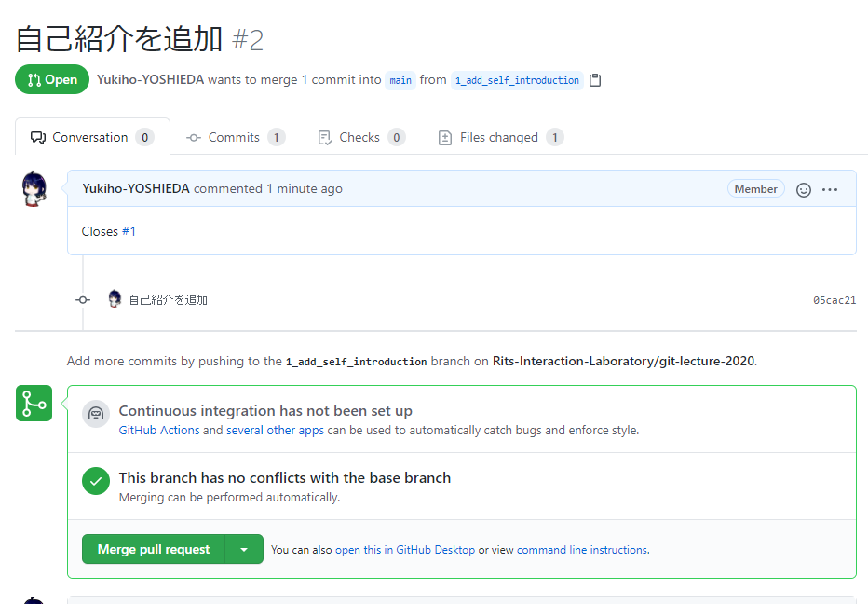Click open this in GitHub Desktop link
Screen dimensions: 868x604
(x=405, y=550)
